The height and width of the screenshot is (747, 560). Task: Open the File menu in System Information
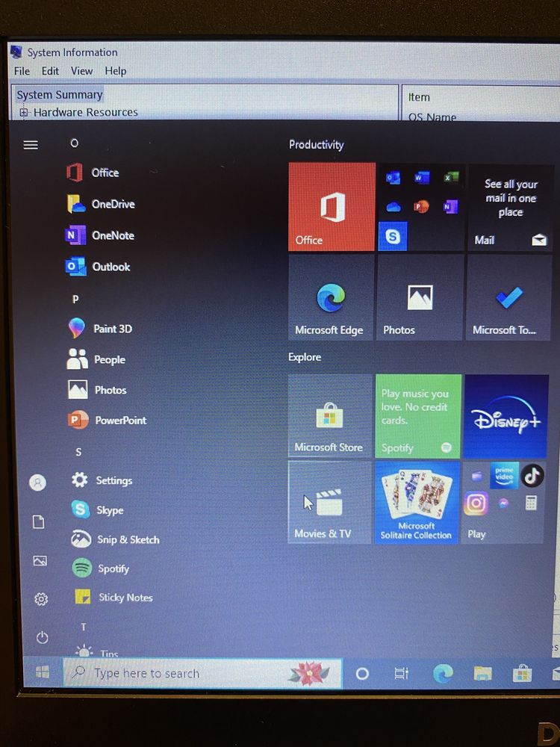click(x=22, y=71)
